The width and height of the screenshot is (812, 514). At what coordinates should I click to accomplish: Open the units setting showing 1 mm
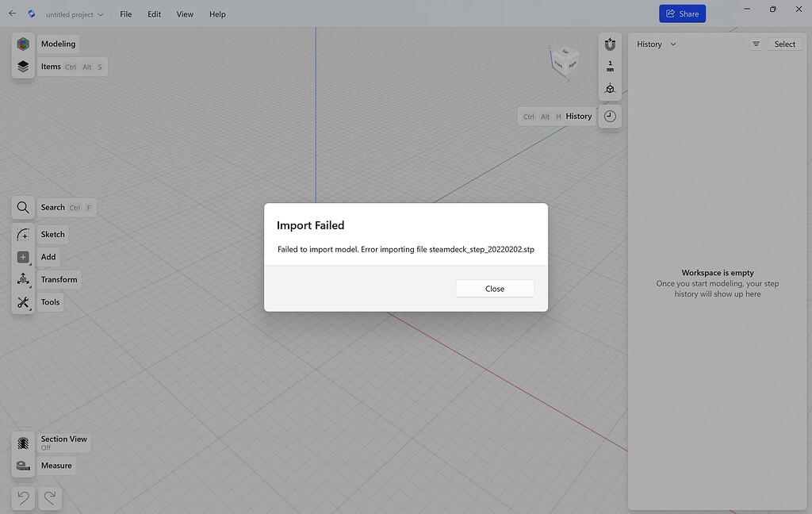click(x=609, y=67)
